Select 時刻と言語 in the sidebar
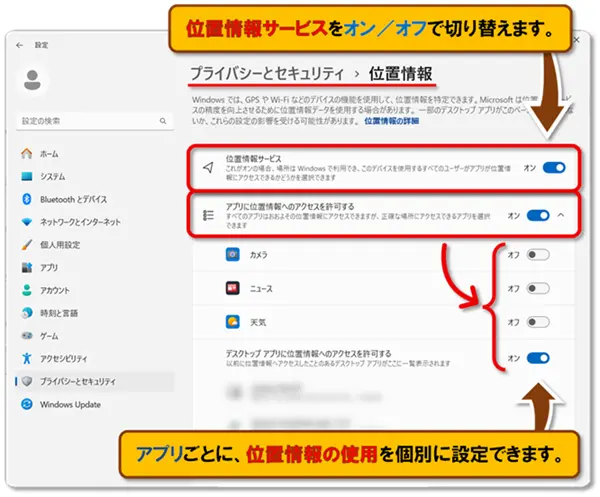 pyautogui.click(x=58, y=313)
